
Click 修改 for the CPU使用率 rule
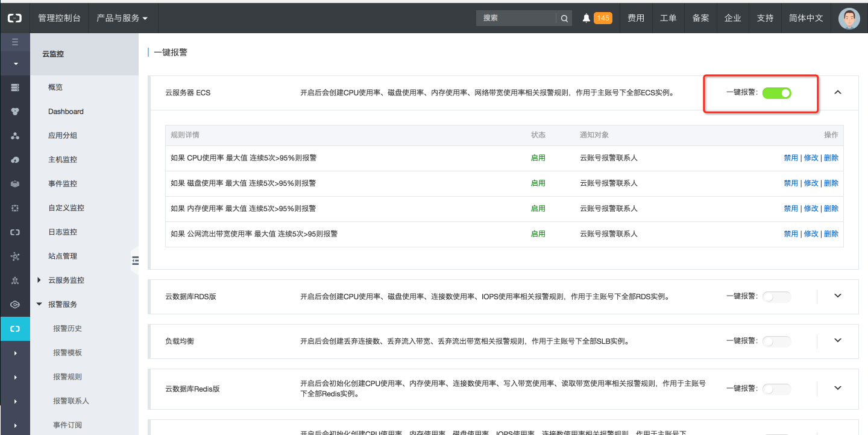(811, 158)
